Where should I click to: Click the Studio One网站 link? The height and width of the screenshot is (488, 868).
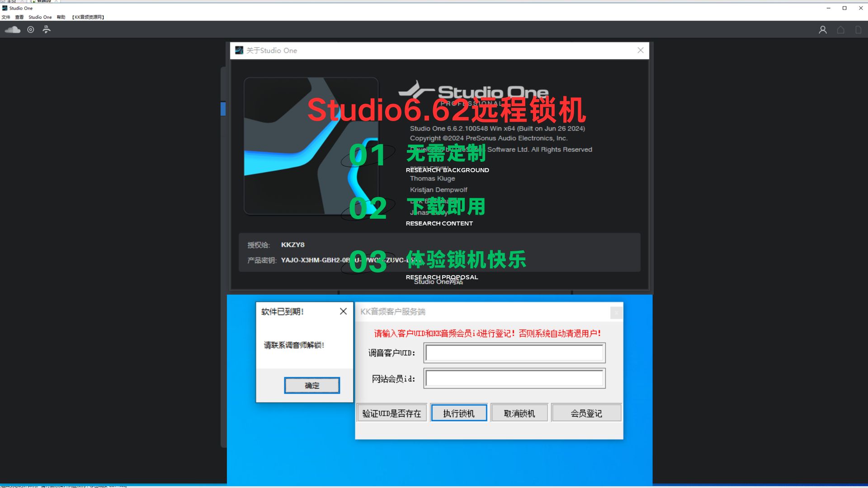439,282
